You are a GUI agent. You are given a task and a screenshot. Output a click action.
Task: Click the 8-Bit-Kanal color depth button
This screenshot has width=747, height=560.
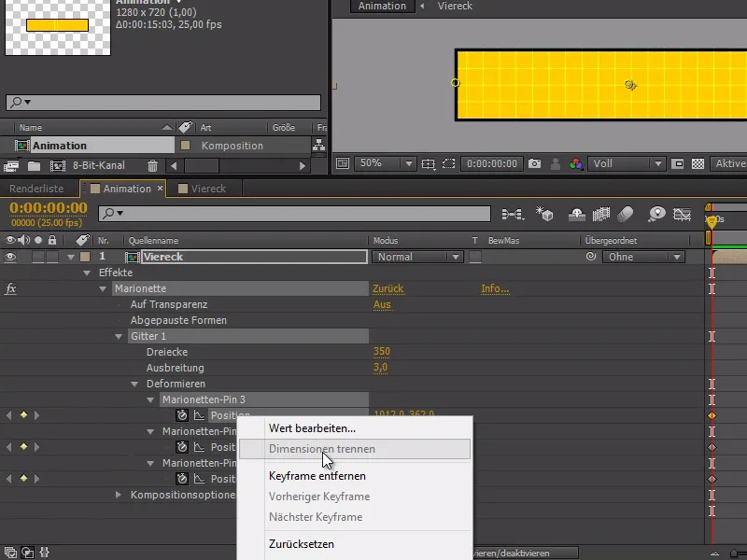pos(99,165)
